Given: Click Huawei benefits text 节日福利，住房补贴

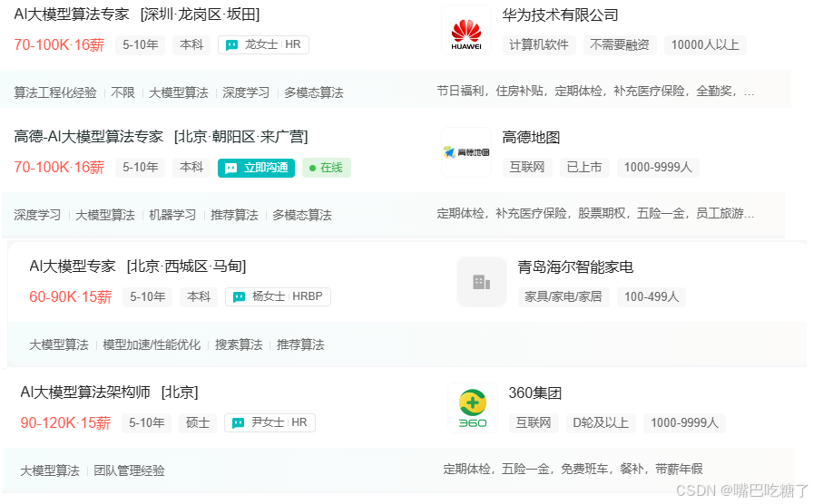Looking at the screenshot, I should 491,92.
